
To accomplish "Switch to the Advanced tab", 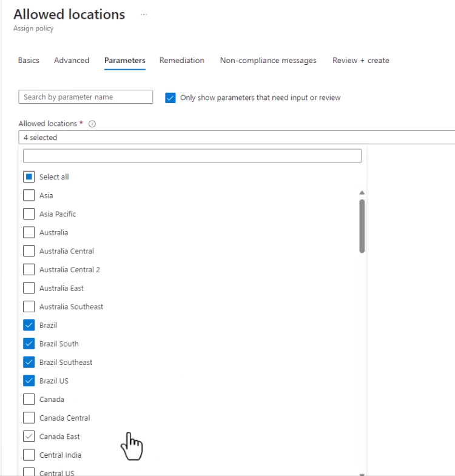I will [72, 61].
